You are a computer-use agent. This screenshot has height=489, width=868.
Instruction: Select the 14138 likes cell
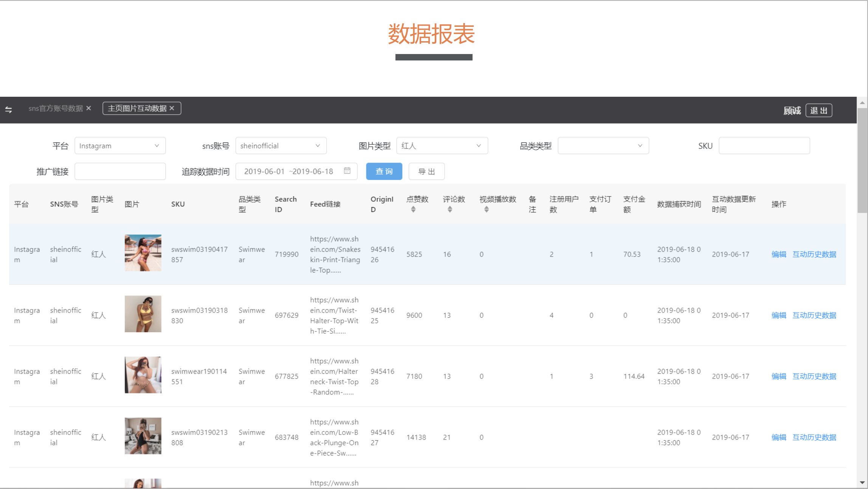[416, 437]
